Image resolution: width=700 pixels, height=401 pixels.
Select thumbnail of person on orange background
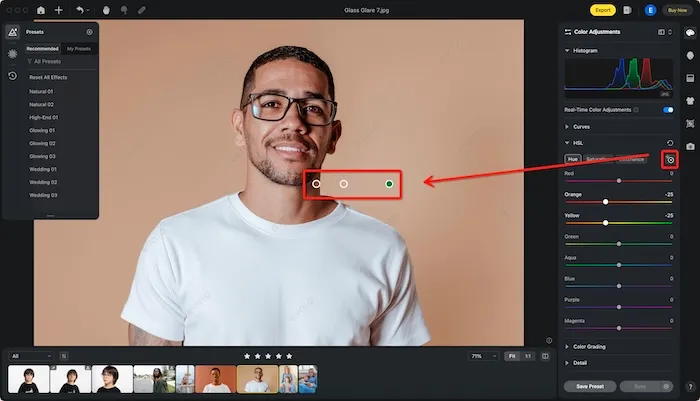(216, 379)
